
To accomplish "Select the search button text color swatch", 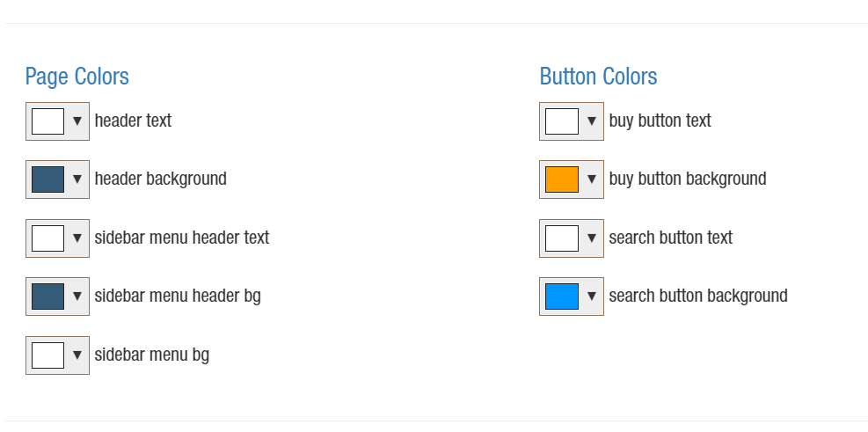I will click(561, 238).
